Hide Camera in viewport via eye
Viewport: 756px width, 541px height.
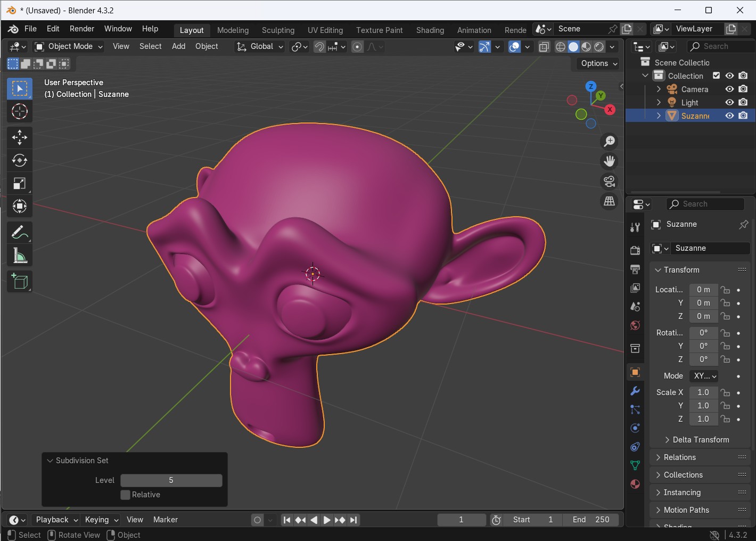point(730,89)
